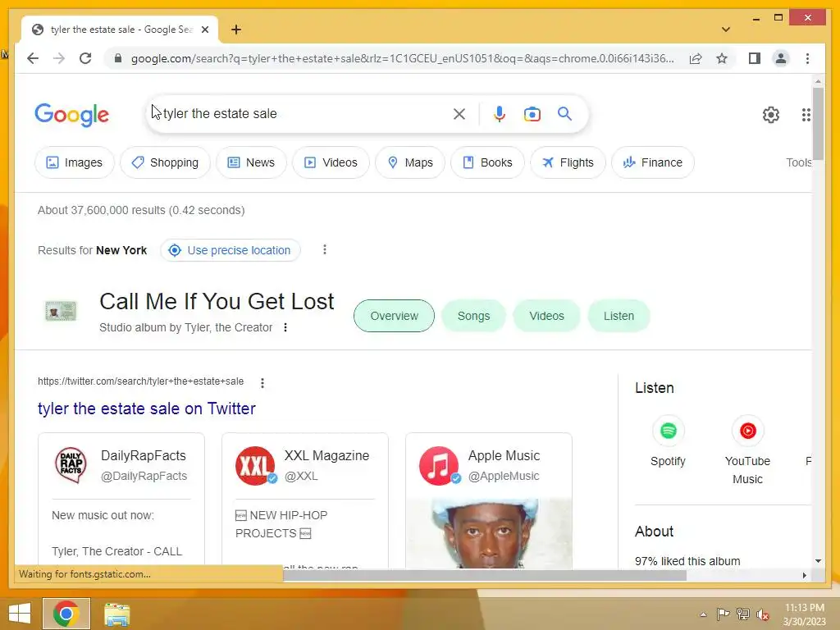Select the album Videos chip
The image size is (840, 630).
click(546, 316)
